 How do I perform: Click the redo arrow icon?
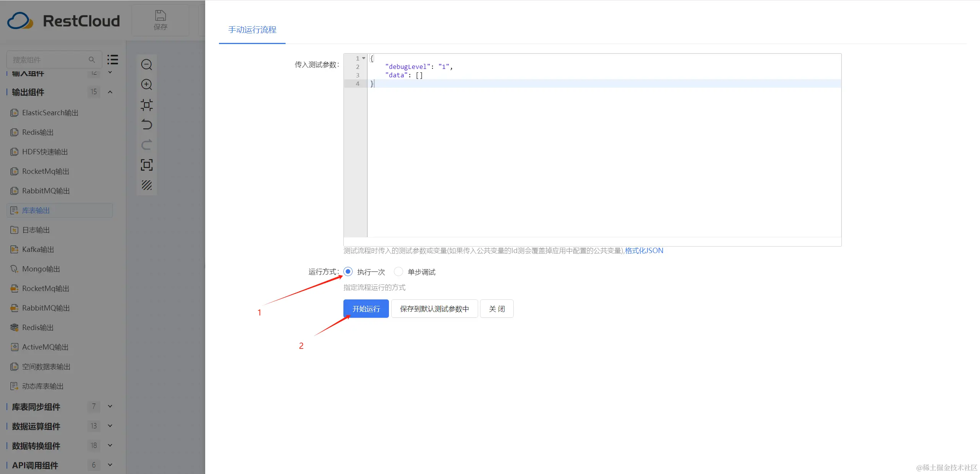pos(147,145)
